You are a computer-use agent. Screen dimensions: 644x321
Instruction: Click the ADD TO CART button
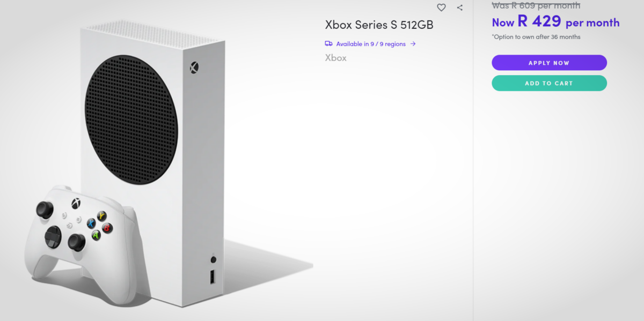(549, 83)
